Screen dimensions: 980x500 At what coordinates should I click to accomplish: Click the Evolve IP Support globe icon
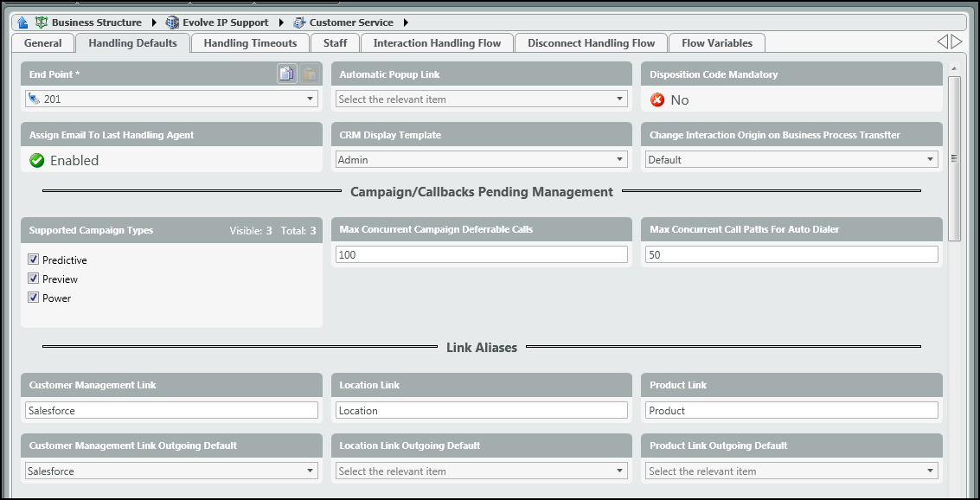pyautogui.click(x=172, y=22)
